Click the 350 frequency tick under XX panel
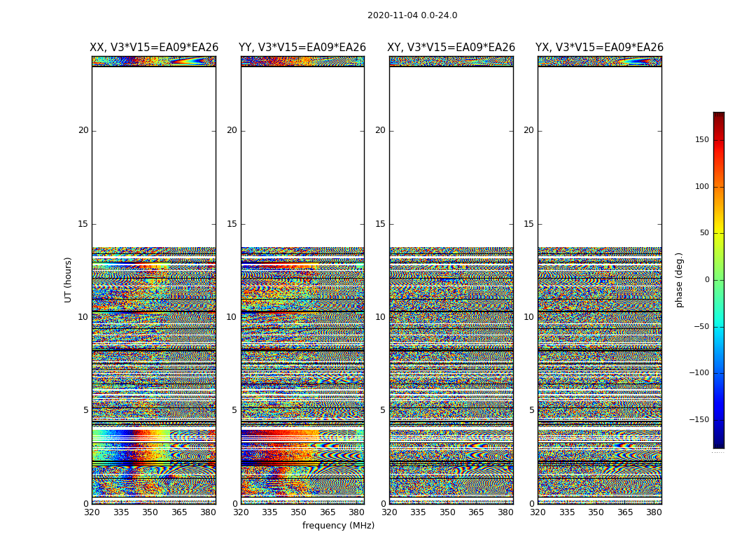 (x=150, y=512)
